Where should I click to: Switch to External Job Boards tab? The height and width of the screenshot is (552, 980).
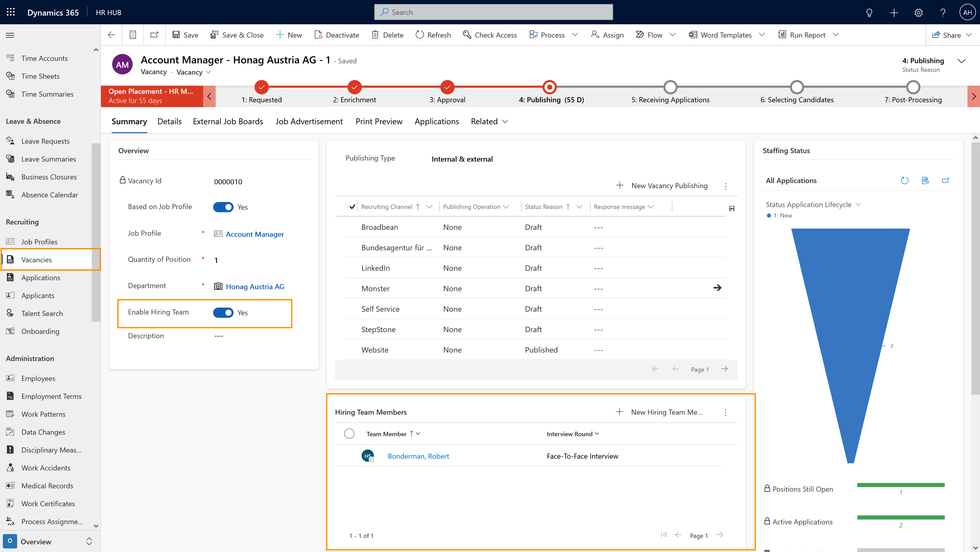227,121
